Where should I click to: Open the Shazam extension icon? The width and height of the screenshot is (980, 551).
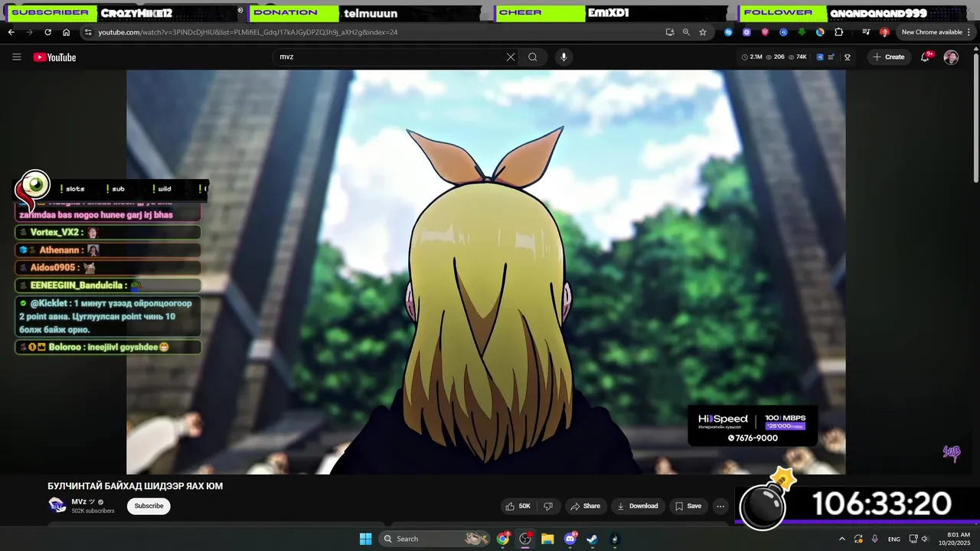[x=728, y=32]
